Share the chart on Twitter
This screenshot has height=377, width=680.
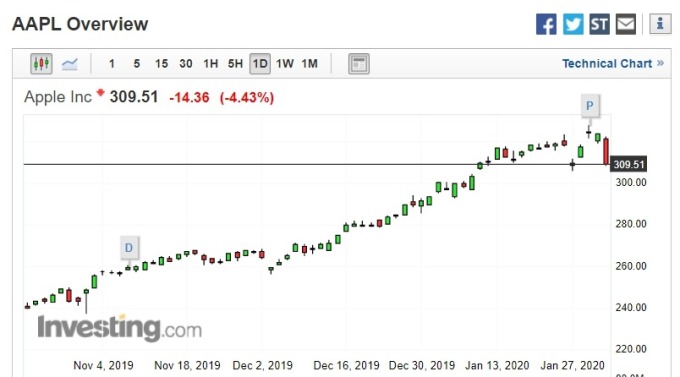(573, 24)
